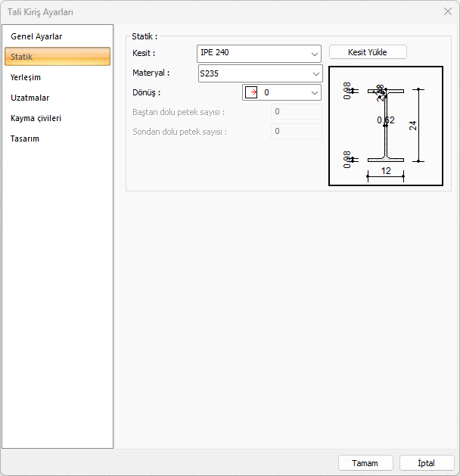Screen dimensions: 460x476
Task: Cancel using the İptal button
Action: [426, 462]
